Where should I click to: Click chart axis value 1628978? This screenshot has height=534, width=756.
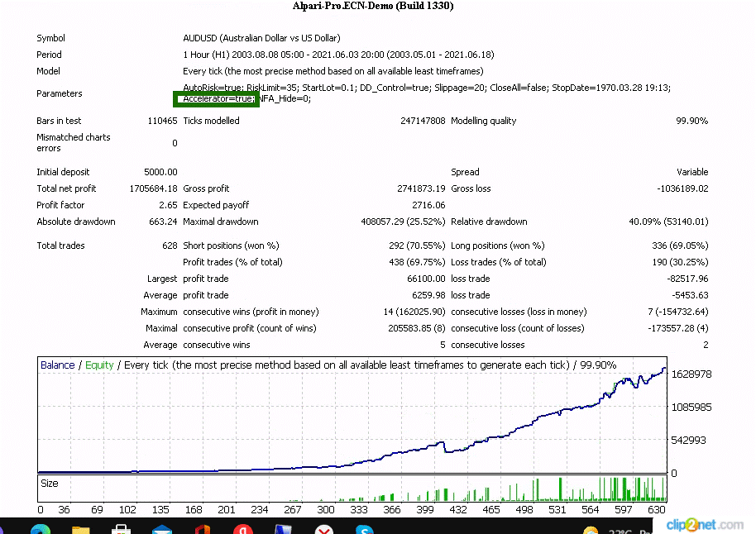click(691, 374)
